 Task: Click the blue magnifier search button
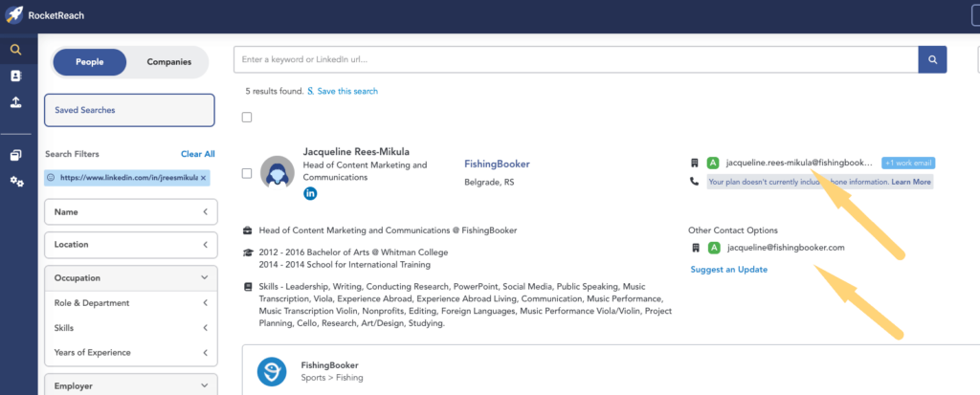point(931,59)
